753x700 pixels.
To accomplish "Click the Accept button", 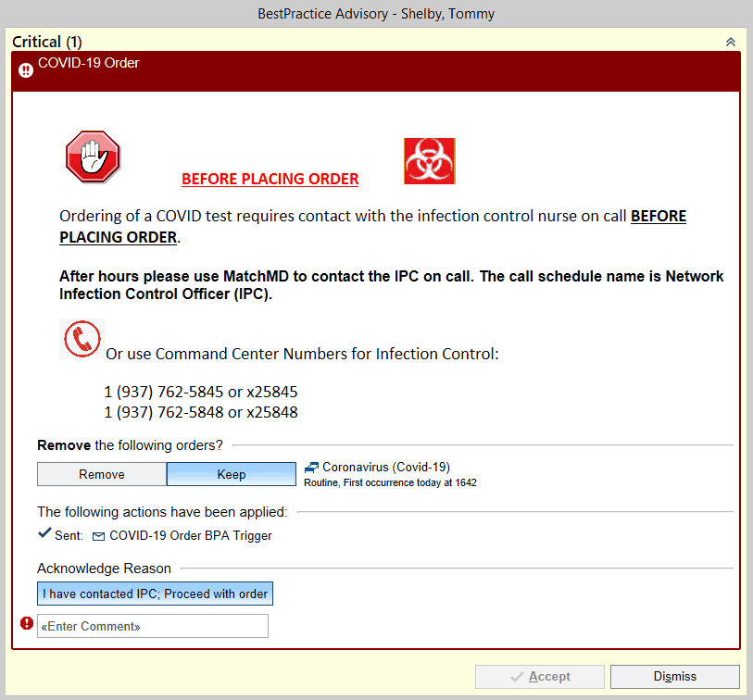I will [x=539, y=677].
